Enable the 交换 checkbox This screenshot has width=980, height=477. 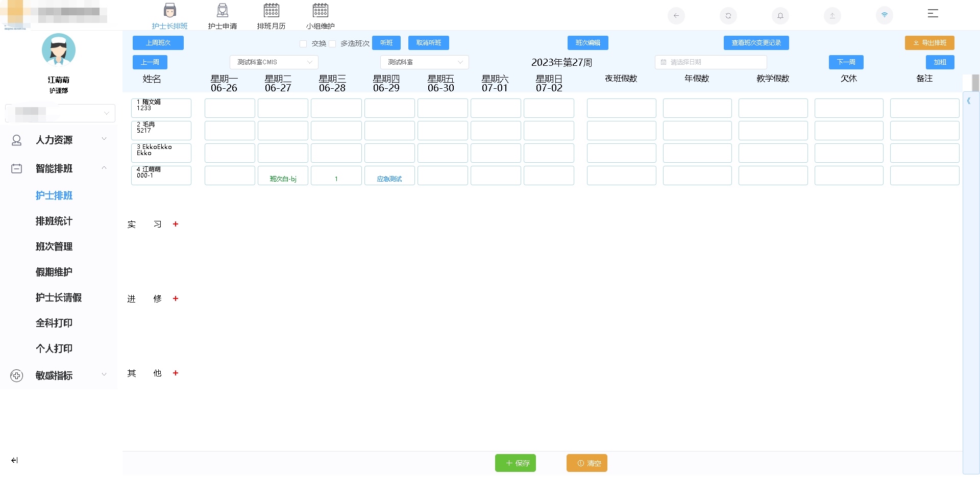coord(303,44)
